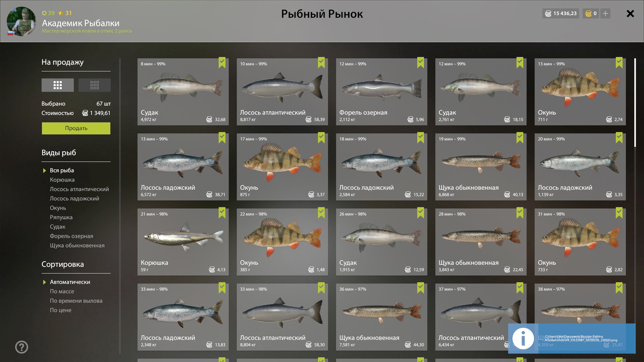Click the blue info notification icon
This screenshot has width=644, height=362.
[523, 338]
